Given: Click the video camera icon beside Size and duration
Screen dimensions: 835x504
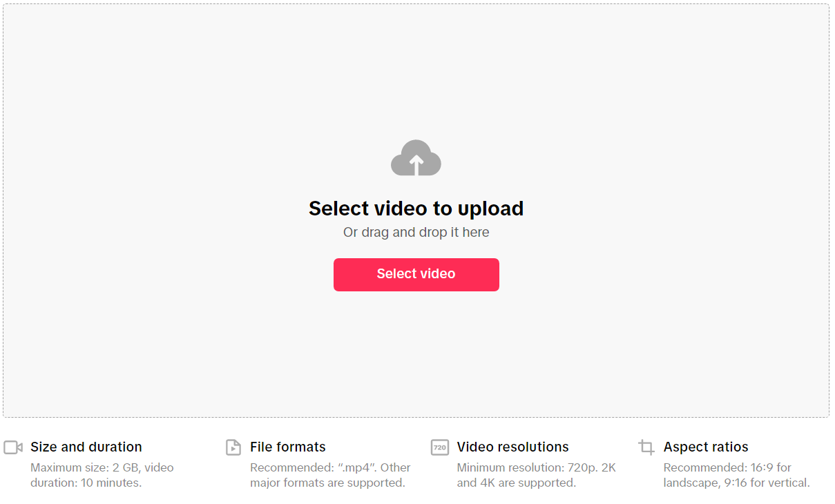Looking at the screenshot, I should tap(13, 447).
